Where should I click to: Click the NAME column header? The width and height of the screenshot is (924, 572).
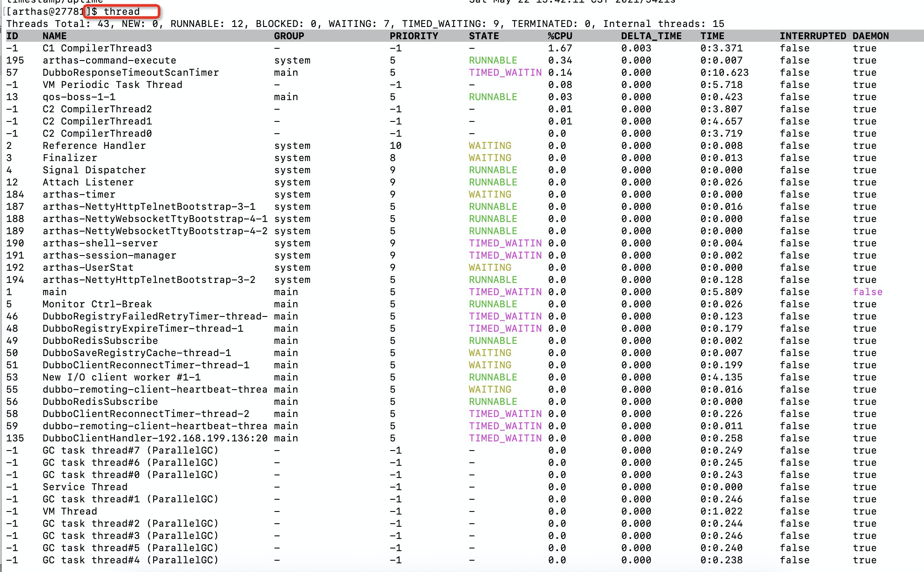(54, 36)
